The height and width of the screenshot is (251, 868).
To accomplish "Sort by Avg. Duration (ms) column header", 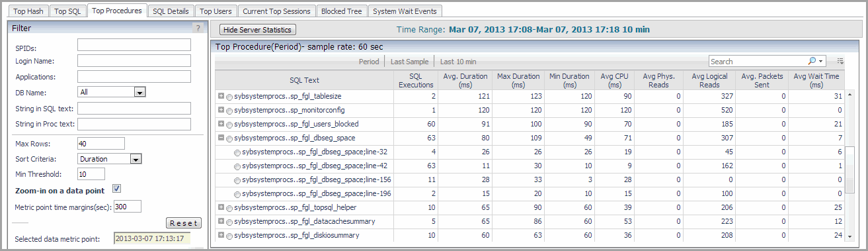I will click(465, 80).
